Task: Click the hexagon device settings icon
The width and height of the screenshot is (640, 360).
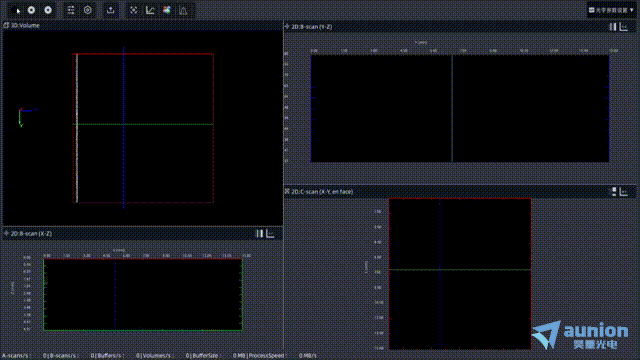Action: pyautogui.click(x=88, y=10)
